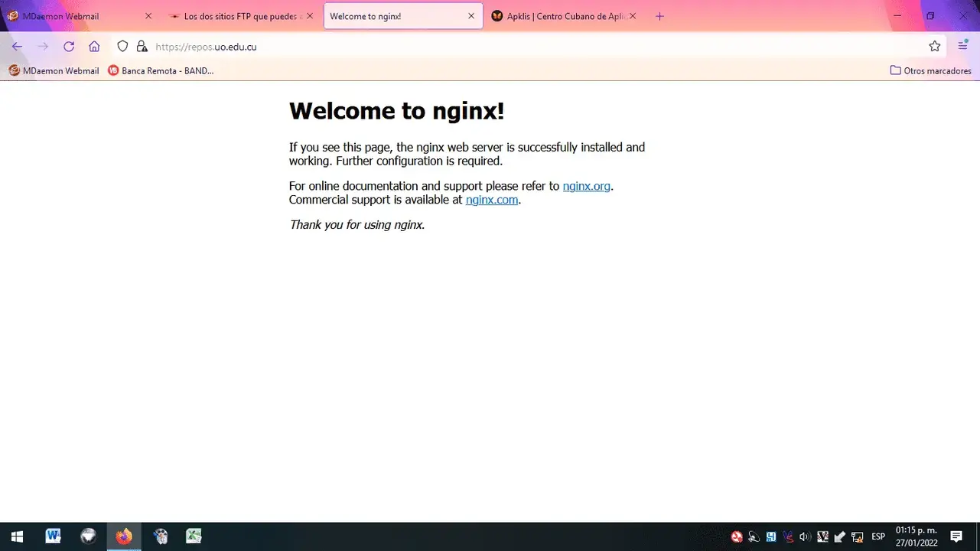
Task: Open the film reel app on taskbar
Action: [160, 536]
